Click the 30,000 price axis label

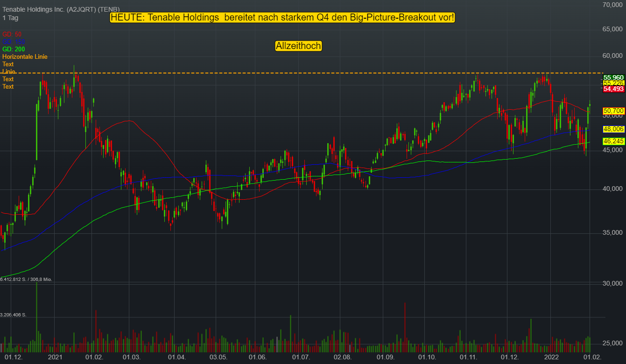coord(613,283)
